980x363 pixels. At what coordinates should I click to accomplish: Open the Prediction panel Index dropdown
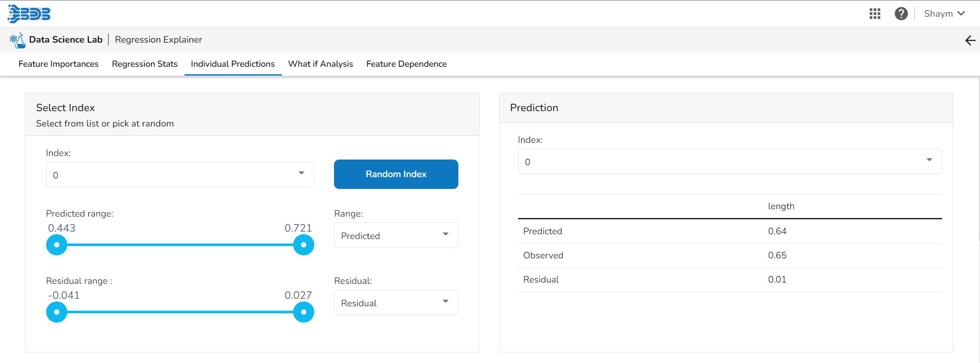[x=730, y=161]
